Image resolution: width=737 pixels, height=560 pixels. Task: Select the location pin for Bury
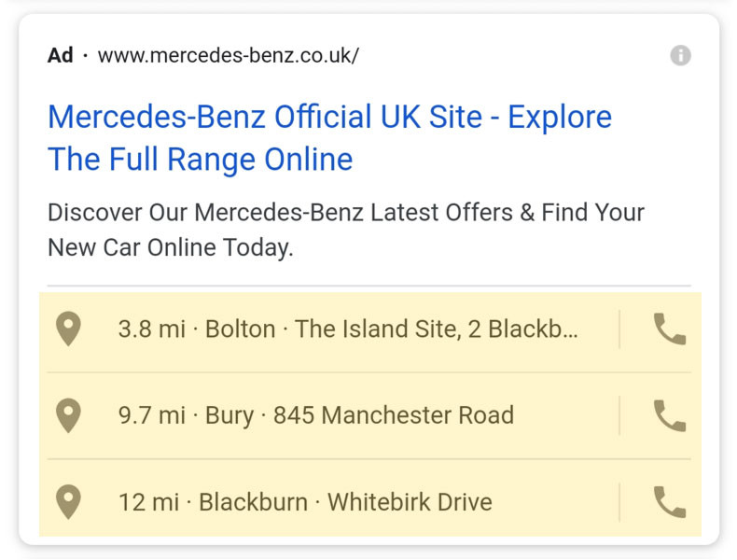(68, 415)
